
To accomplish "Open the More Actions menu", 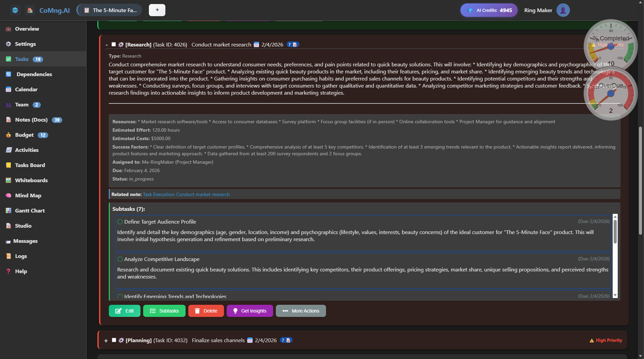I will point(301,311).
